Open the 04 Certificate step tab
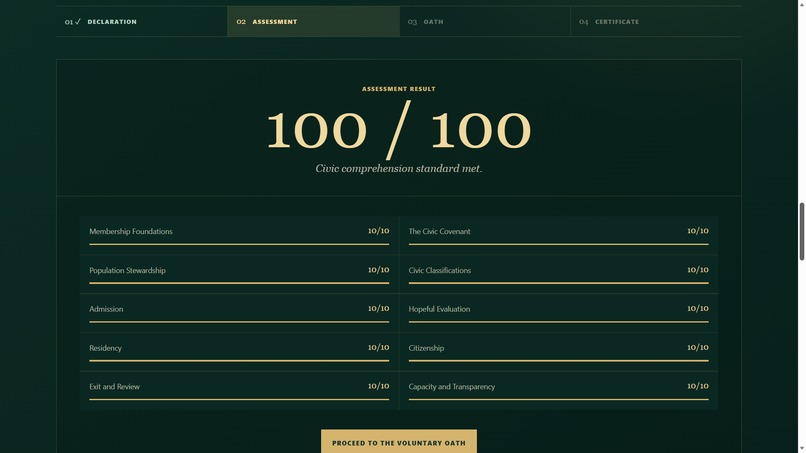806x453 pixels. click(656, 22)
